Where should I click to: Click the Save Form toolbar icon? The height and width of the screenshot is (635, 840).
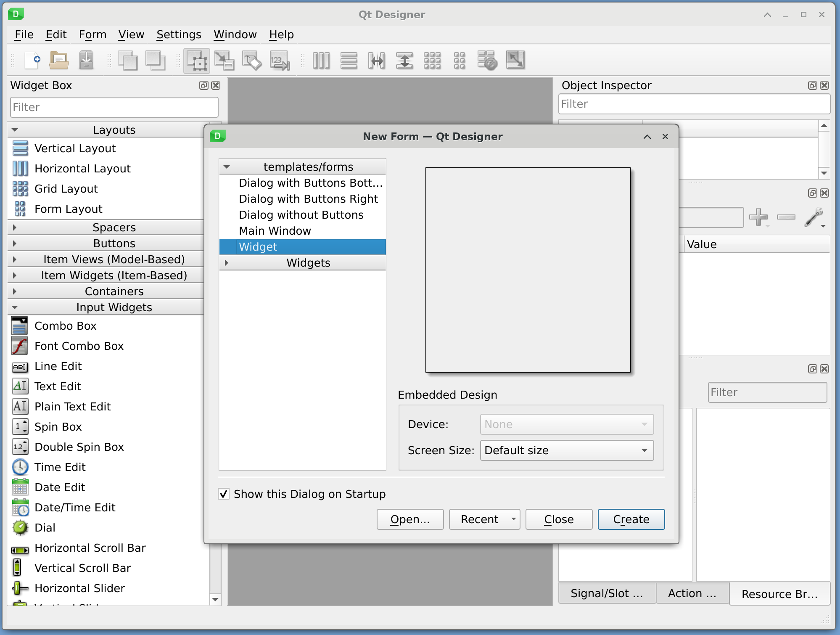pyautogui.click(x=86, y=60)
